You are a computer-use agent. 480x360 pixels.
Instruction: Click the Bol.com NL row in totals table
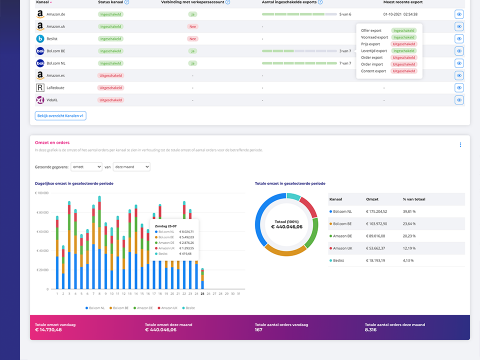pyautogui.click(x=396, y=212)
